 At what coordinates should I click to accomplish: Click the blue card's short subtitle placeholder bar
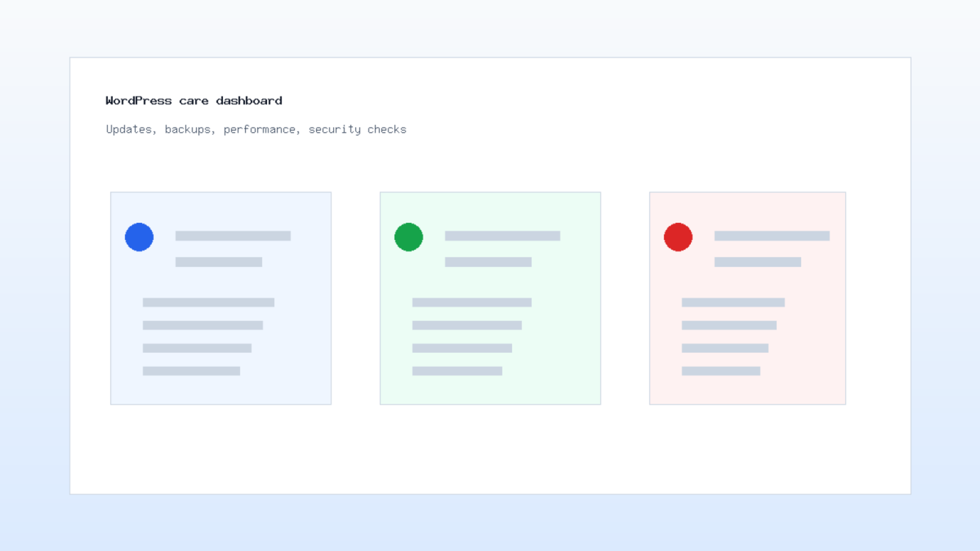219,262
